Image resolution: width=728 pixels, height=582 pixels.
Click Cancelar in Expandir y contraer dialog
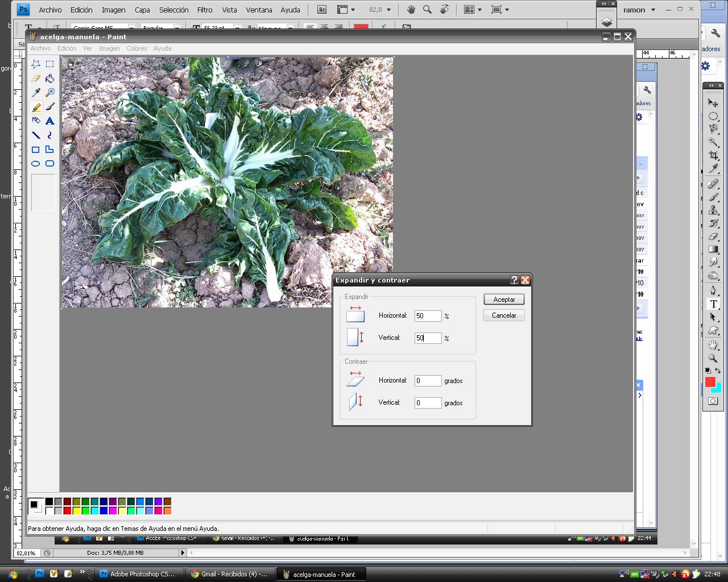click(x=504, y=315)
